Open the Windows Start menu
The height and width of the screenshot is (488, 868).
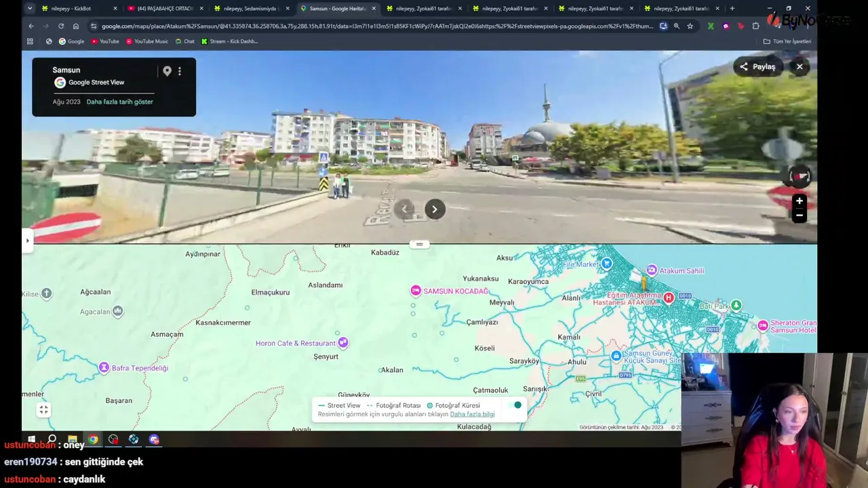(x=31, y=439)
